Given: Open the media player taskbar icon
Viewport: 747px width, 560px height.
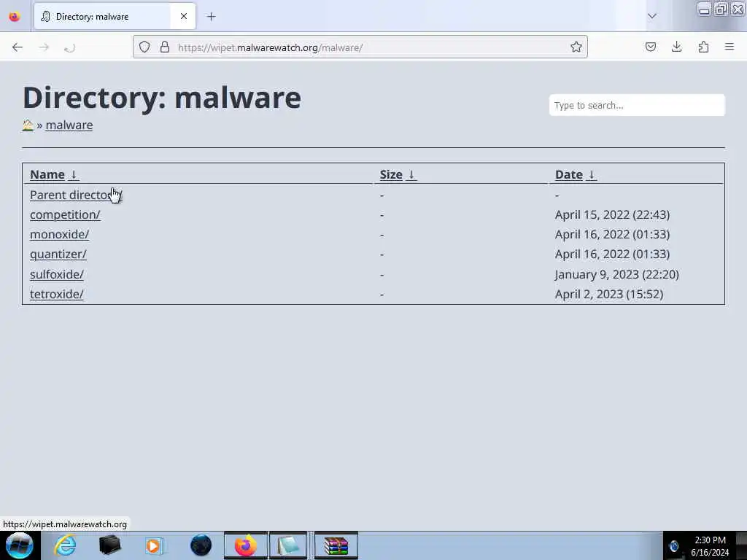Looking at the screenshot, I should 155,545.
